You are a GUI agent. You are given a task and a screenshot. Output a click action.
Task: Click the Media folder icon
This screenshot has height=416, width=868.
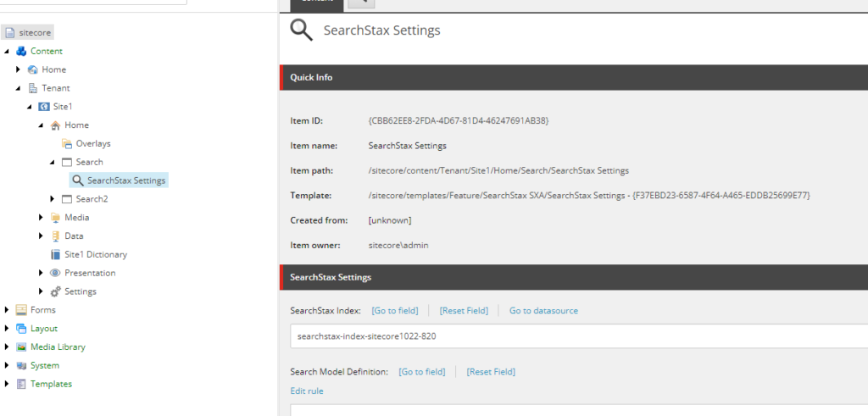click(x=55, y=218)
